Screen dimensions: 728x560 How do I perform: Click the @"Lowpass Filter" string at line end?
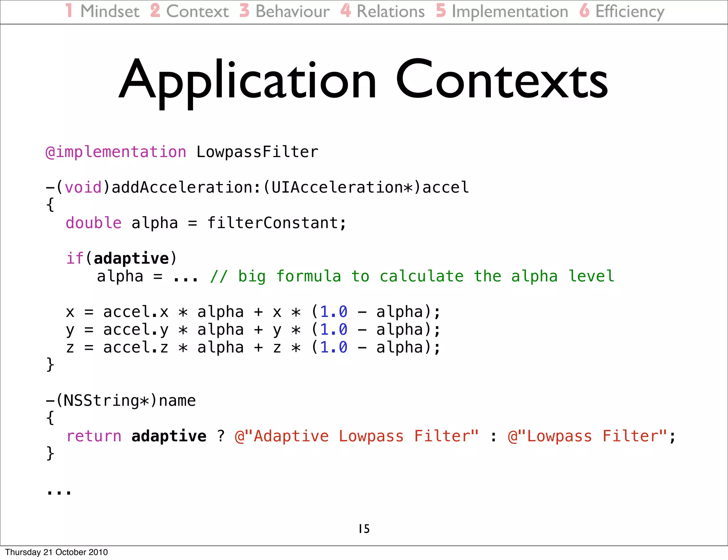[587, 436]
